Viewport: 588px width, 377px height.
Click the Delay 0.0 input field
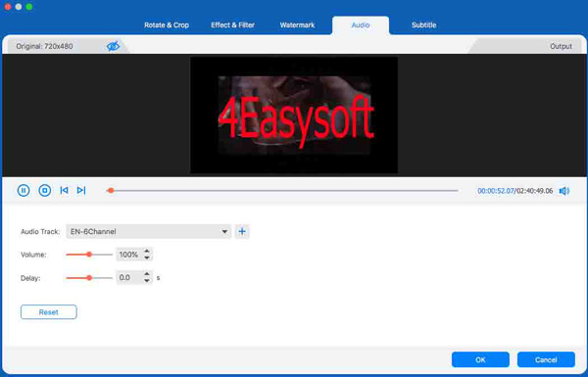pos(129,278)
